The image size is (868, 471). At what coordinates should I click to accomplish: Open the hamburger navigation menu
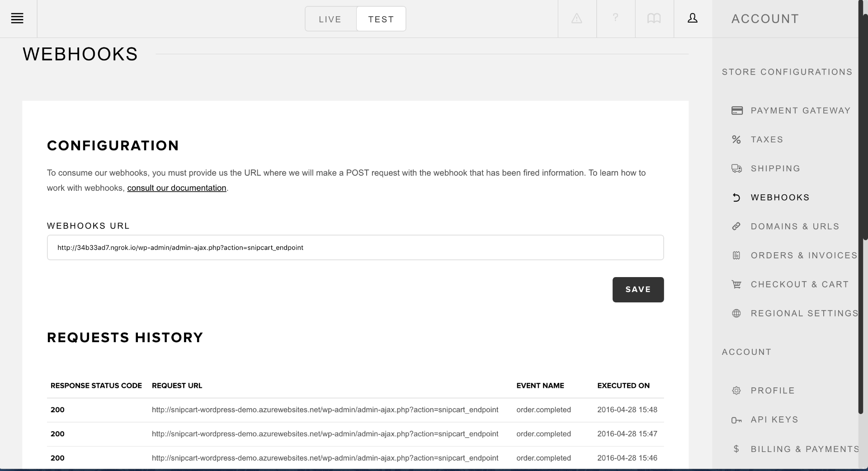(x=17, y=19)
